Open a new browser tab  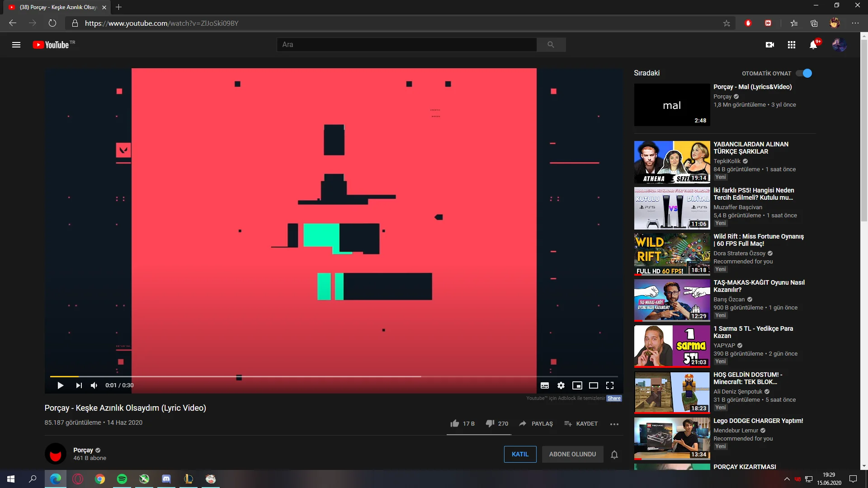118,7
